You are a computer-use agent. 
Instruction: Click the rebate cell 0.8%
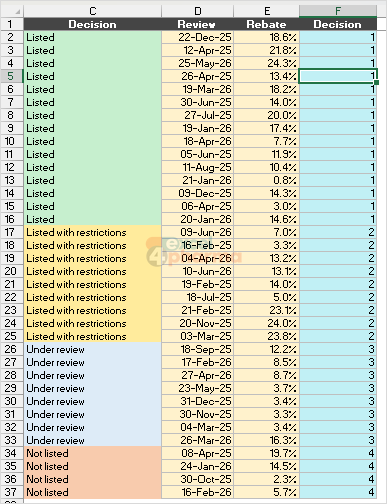click(266, 180)
